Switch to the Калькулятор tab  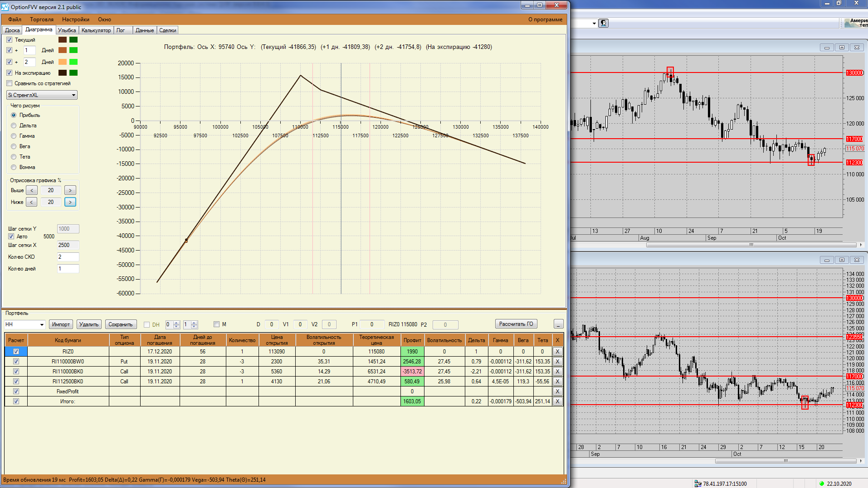[x=96, y=30]
